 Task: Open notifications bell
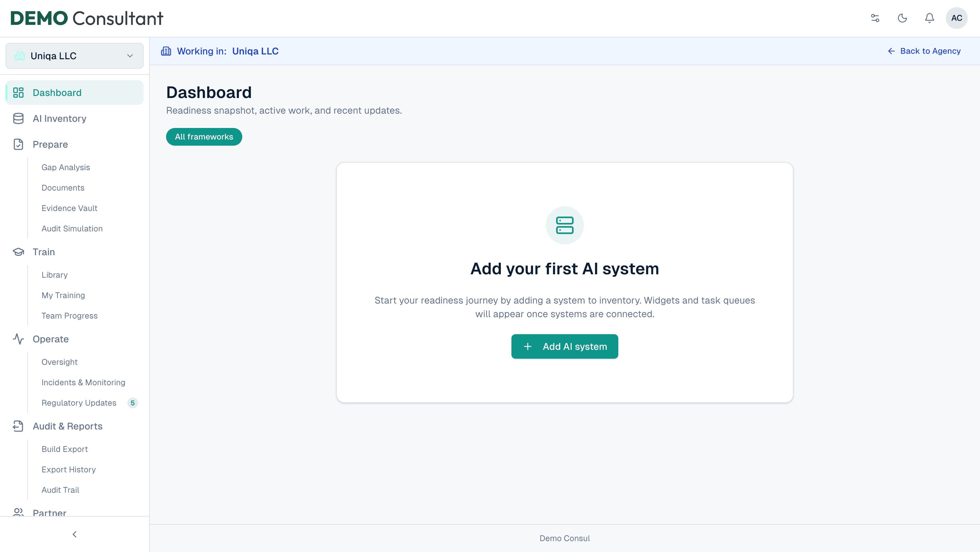929,18
